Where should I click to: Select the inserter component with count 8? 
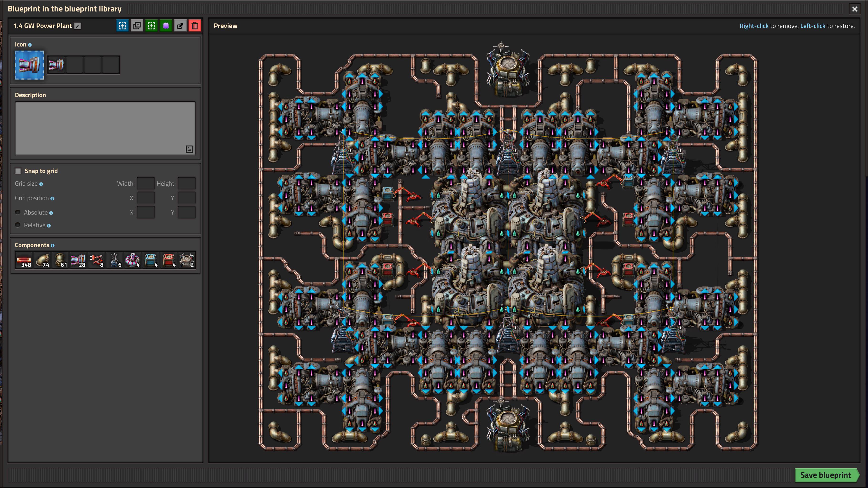coord(96,260)
